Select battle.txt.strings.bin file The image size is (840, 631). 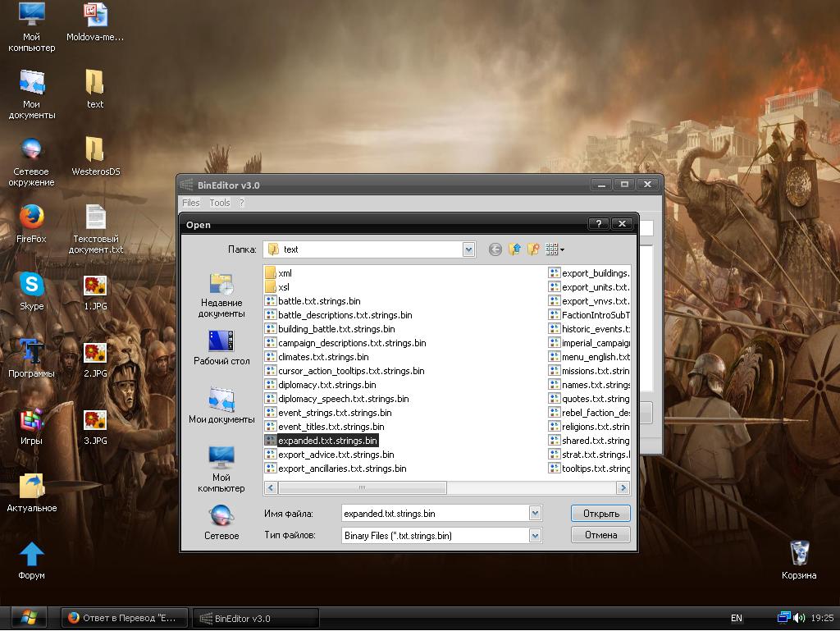click(x=318, y=301)
